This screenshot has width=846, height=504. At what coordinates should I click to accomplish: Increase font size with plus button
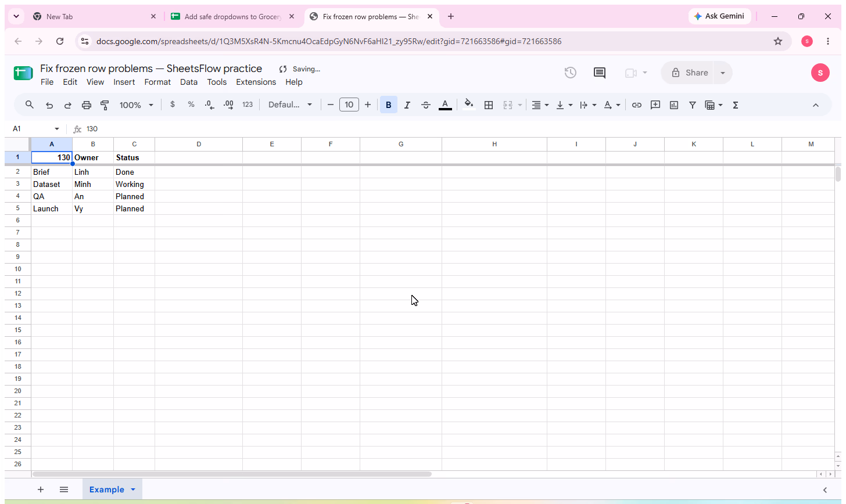[x=368, y=105]
